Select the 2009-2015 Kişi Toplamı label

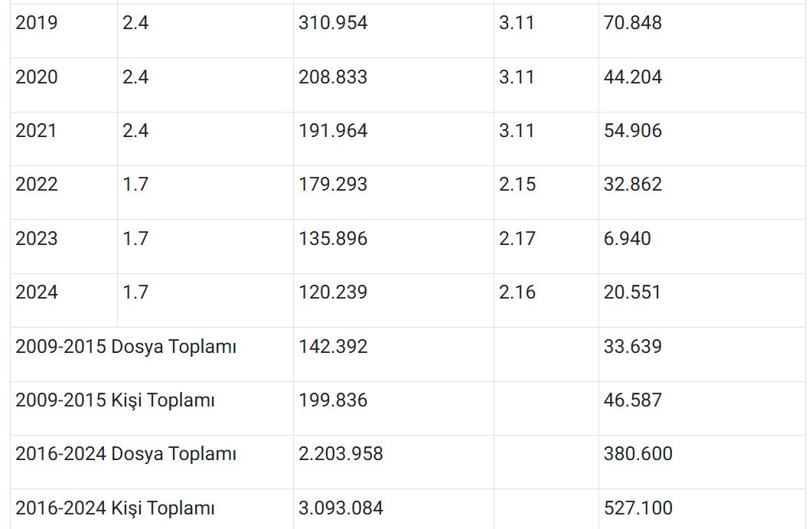pyautogui.click(x=115, y=400)
